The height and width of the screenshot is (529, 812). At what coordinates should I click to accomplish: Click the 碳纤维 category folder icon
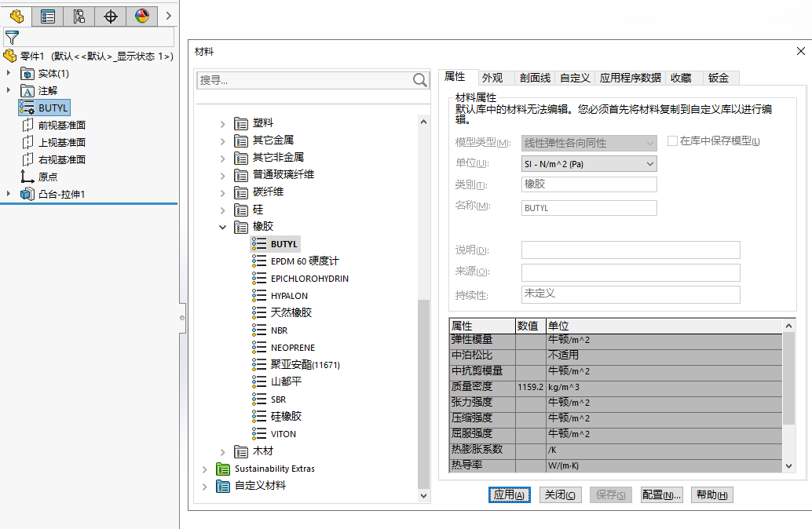[x=241, y=192]
